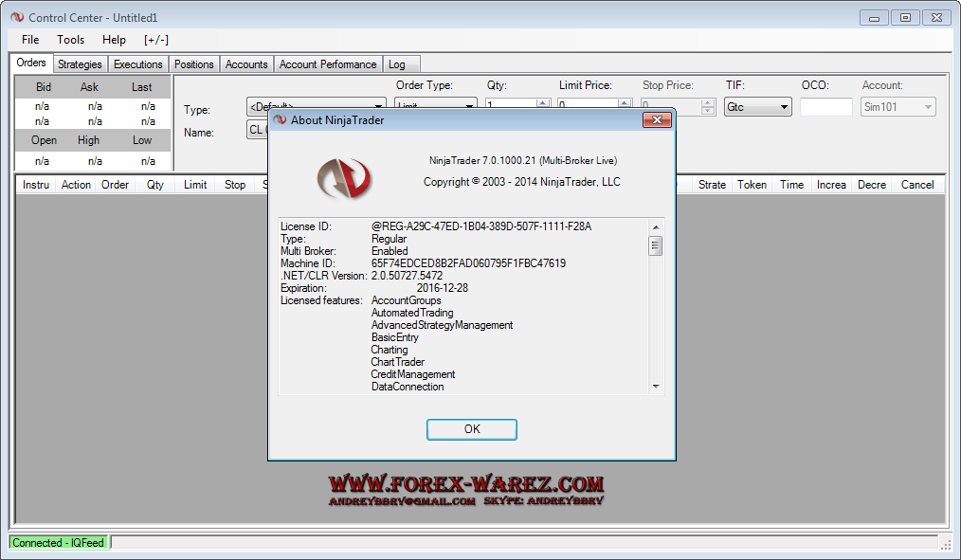This screenshot has height=560, width=961.
Task: Switch to the Log tab
Action: pyautogui.click(x=397, y=64)
